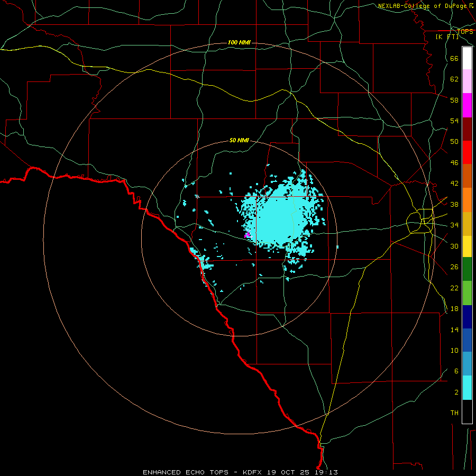
Task: Click the navy blue legend swatch
Action: coord(467,317)
